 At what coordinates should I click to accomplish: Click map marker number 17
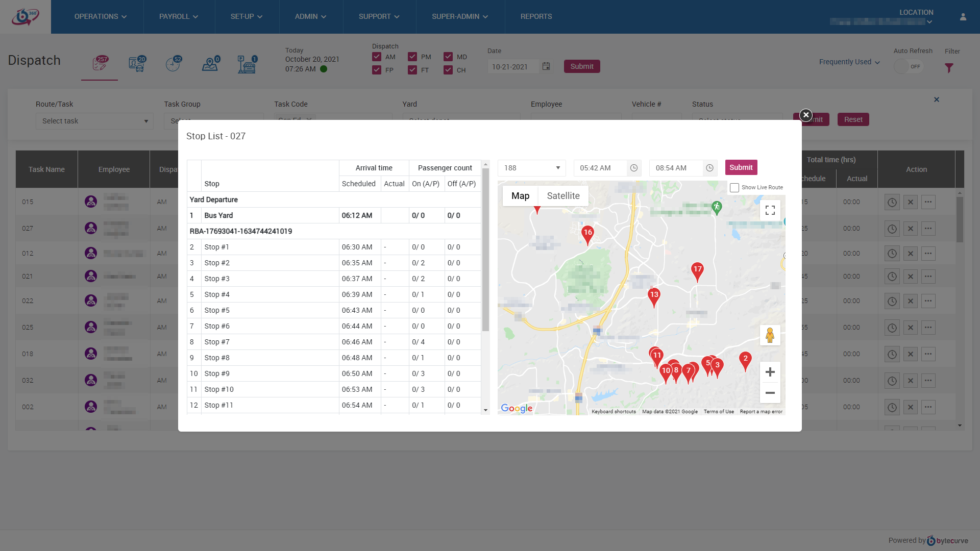pyautogui.click(x=697, y=270)
